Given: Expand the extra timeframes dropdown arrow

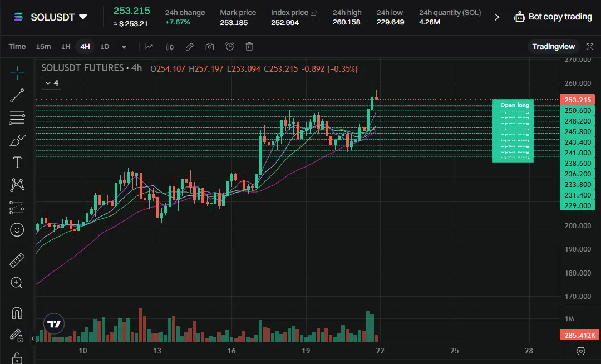Looking at the screenshot, I should pos(124,47).
